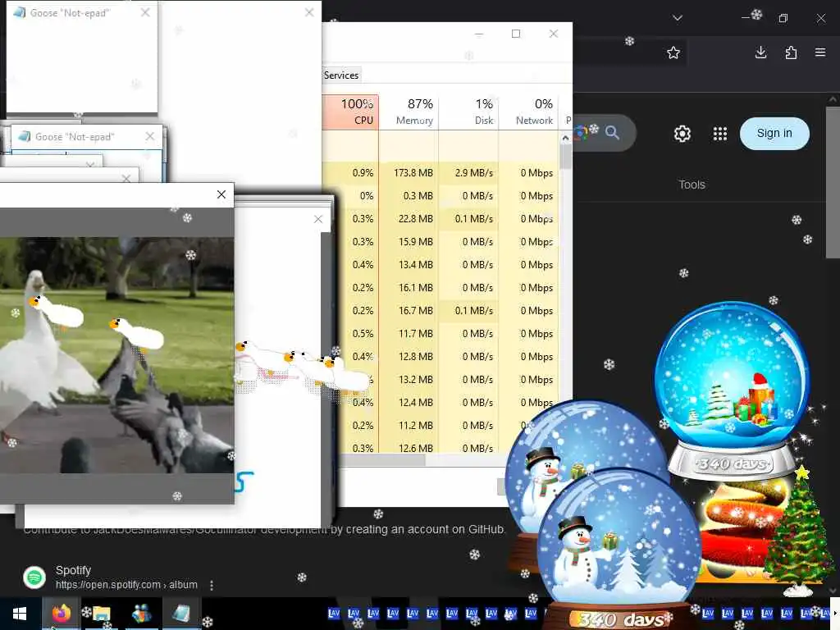The image size is (840, 630).
Task: Switch to the Services tab in Task Manager
Action: point(340,75)
